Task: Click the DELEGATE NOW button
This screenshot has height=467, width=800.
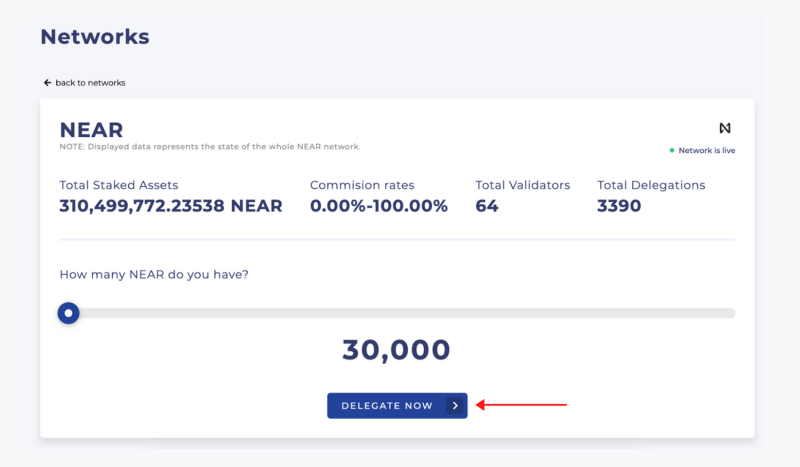Action: point(397,406)
